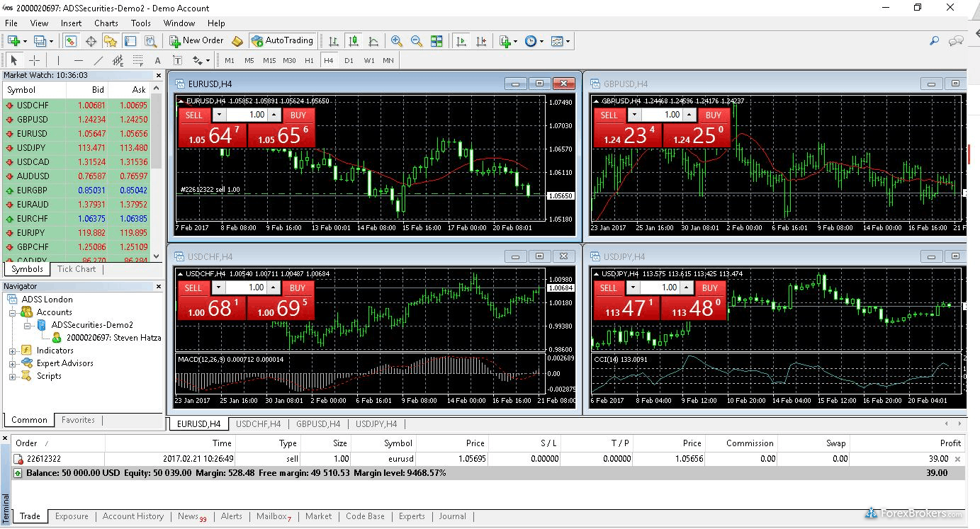Select the cursor arrow tool
Image resolution: width=980 pixels, height=529 pixels.
tap(14, 60)
